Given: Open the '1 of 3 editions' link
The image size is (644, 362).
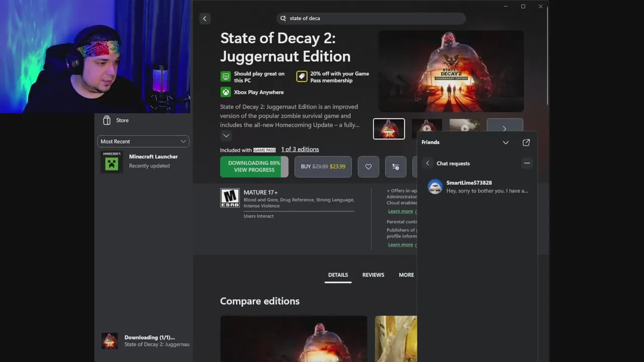Looking at the screenshot, I should point(300,149).
